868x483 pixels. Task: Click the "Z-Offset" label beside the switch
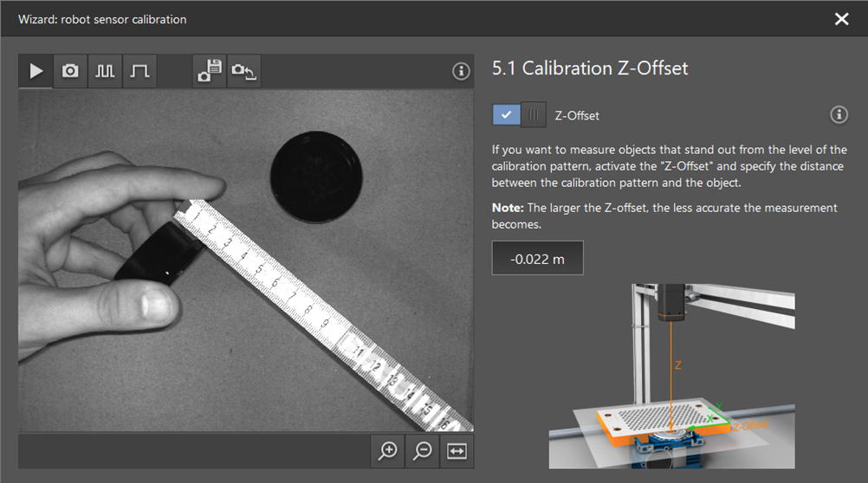pyautogui.click(x=577, y=115)
